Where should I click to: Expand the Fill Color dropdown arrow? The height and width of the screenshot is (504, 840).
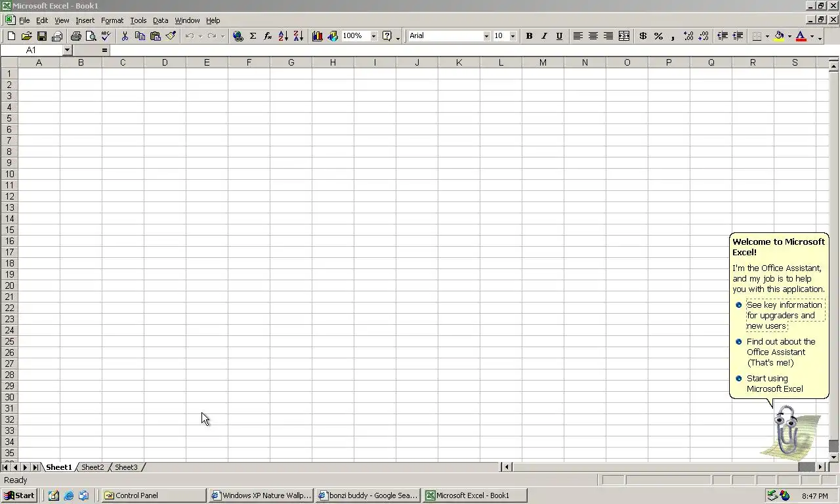[x=789, y=36]
